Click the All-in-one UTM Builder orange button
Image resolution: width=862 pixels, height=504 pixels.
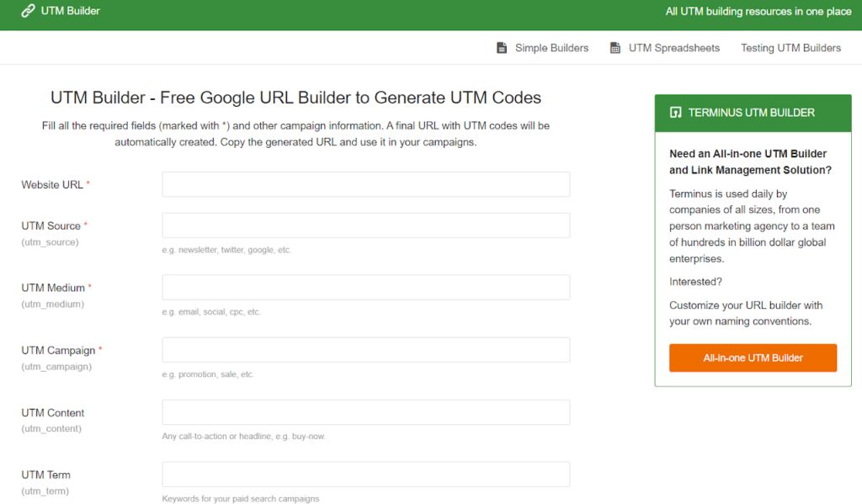coord(753,358)
